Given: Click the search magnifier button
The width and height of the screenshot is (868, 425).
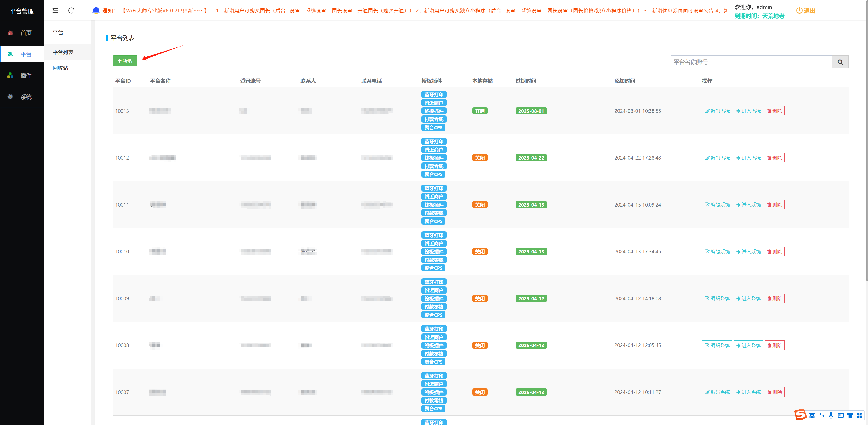Looking at the screenshot, I should pyautogui.click(x=840, y=62).
